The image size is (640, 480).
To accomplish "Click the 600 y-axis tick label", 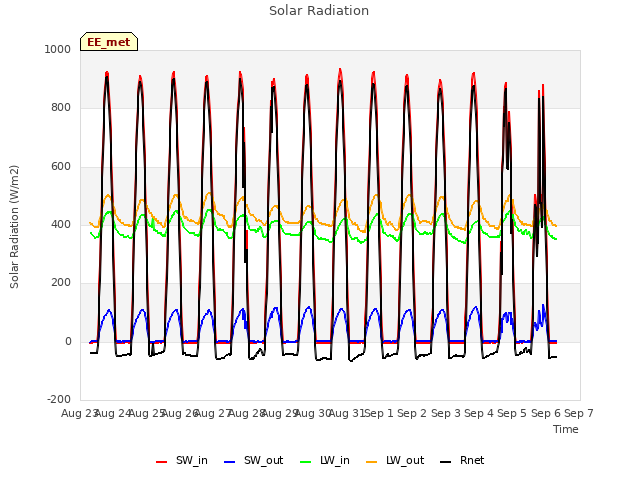I will [61, 167].
